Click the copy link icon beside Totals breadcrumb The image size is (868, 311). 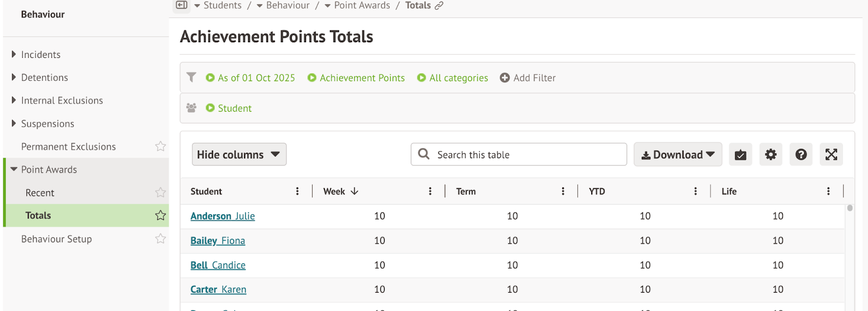pos(439,5)
